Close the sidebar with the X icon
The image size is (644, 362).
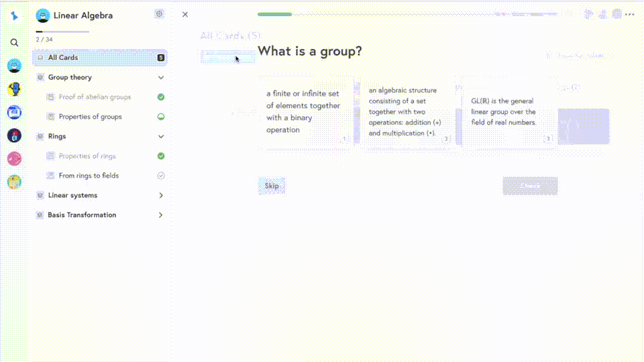[x=185, y=15]
